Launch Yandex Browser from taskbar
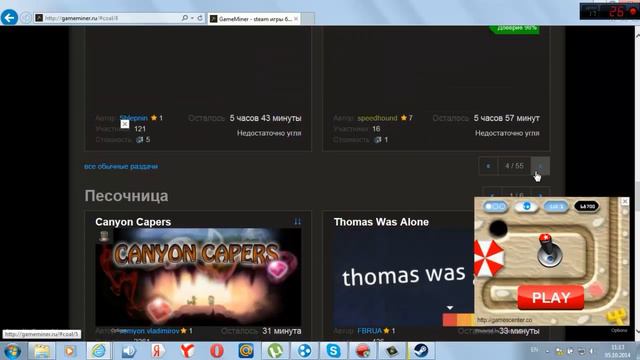640x360 pixels. 187,351
